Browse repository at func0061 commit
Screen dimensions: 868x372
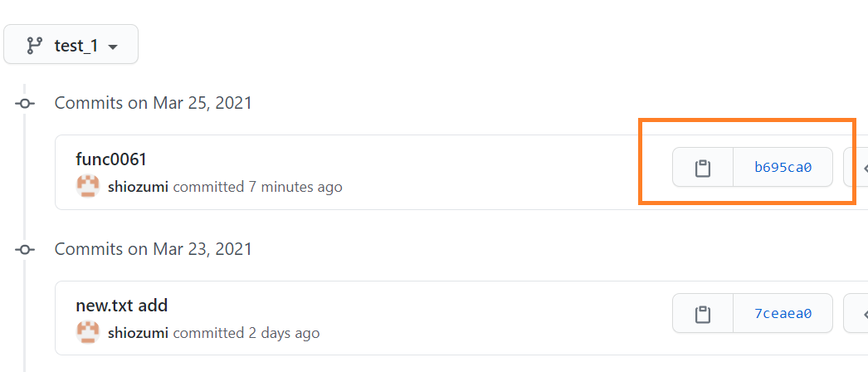pyautogui.click(x=857, y=167)
